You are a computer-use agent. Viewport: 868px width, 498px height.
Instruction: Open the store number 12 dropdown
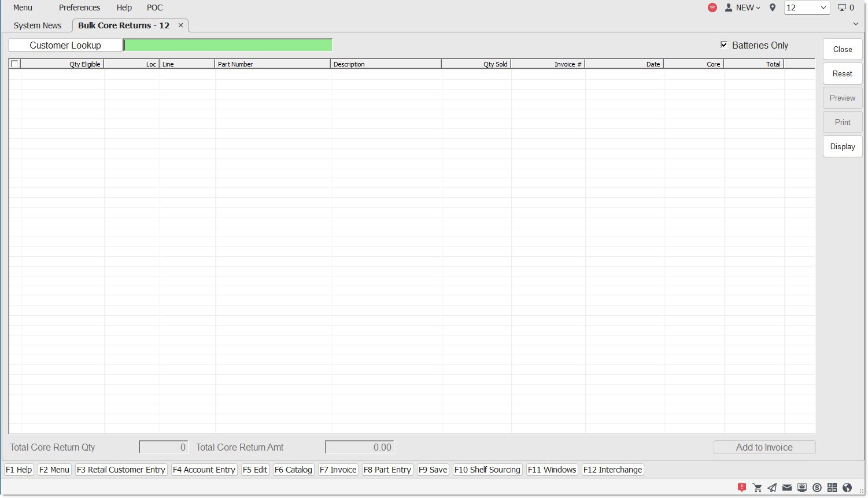click(x=807, y=8)
